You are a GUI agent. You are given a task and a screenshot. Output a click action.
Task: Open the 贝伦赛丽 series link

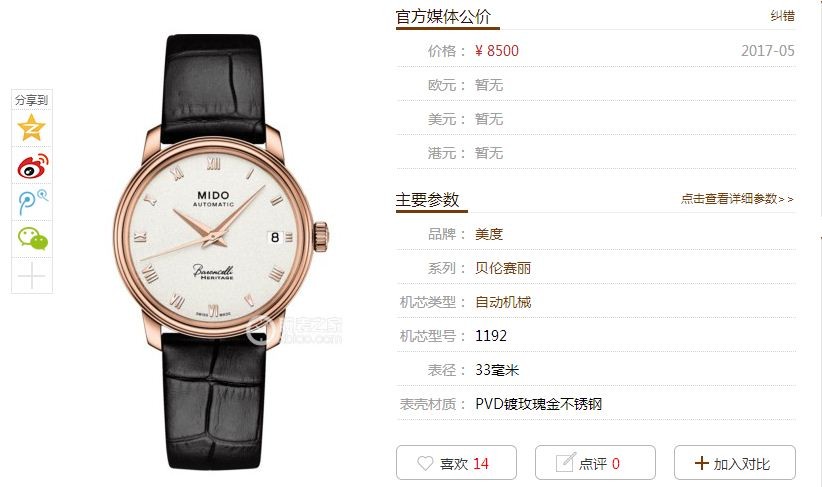coord(503,268)
